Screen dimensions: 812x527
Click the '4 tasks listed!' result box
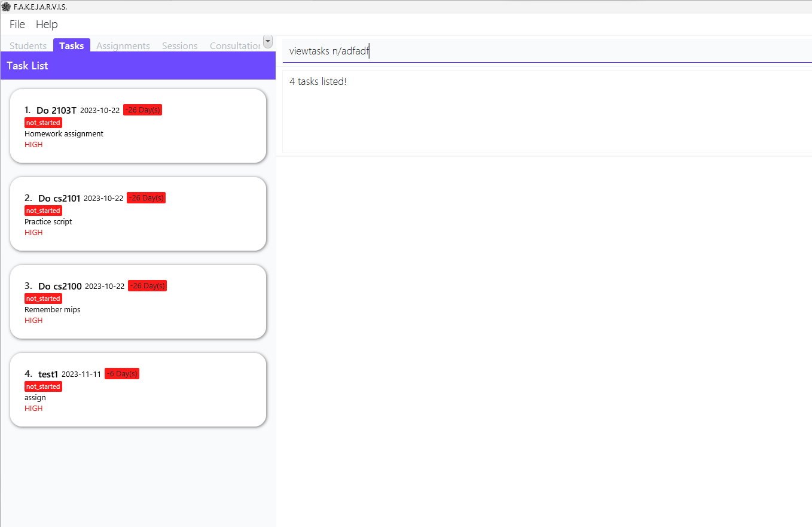pos(547,111)
